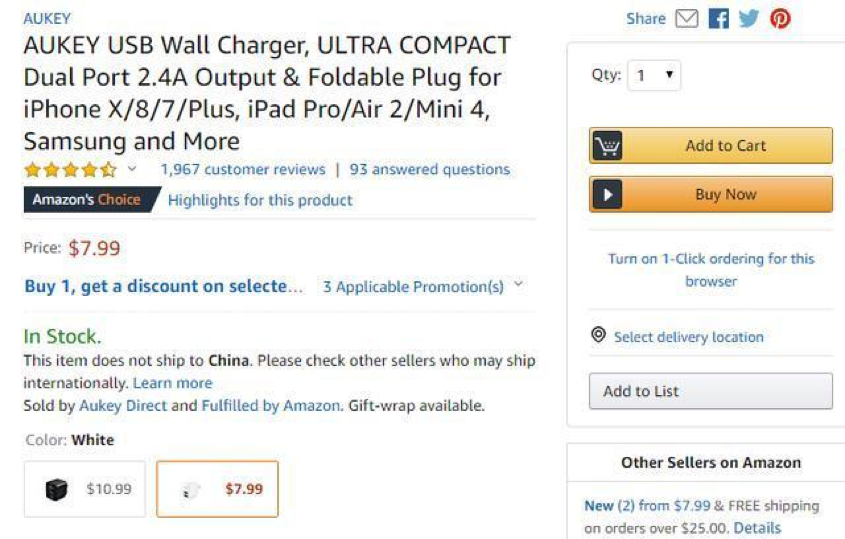The image size is (845, 539).
Task: Share the product on Facebook
Action: [x=718, y=19]
